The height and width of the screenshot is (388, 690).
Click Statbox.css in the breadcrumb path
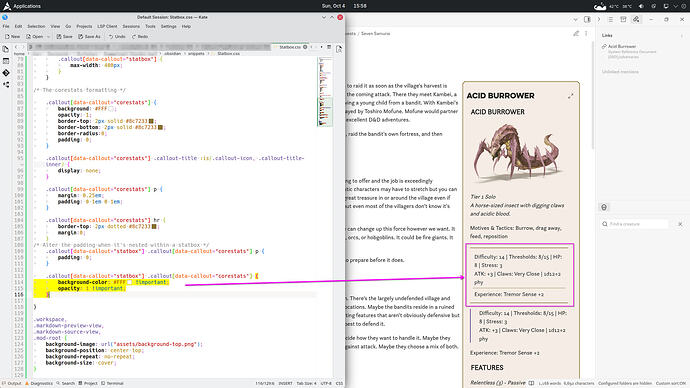[228, 54]
